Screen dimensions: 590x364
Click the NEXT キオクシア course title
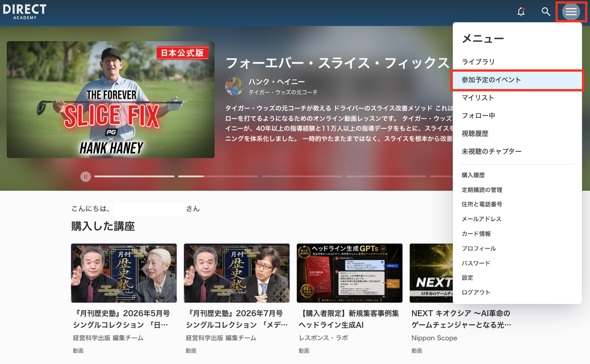[461, 319]
